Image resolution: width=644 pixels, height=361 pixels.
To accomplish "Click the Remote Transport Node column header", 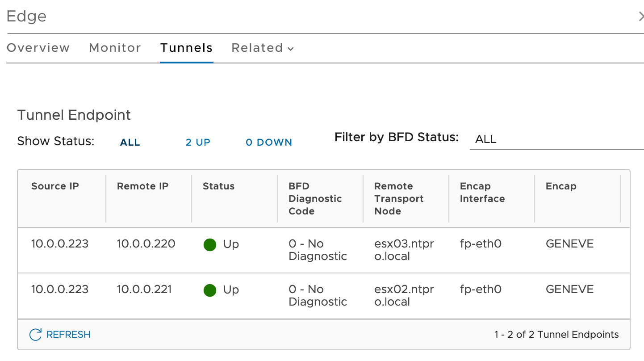I will [399, 199].
